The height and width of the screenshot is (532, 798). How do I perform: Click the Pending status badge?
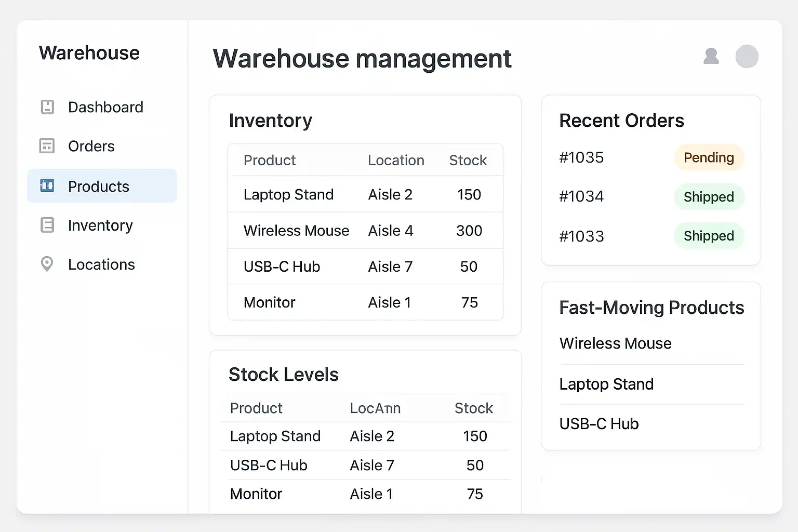click(709, 157)
